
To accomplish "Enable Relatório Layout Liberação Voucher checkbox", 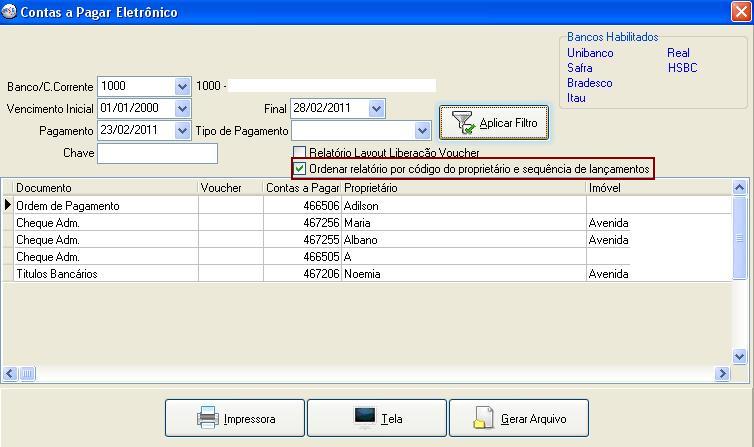I will click(x=299, y=153).
